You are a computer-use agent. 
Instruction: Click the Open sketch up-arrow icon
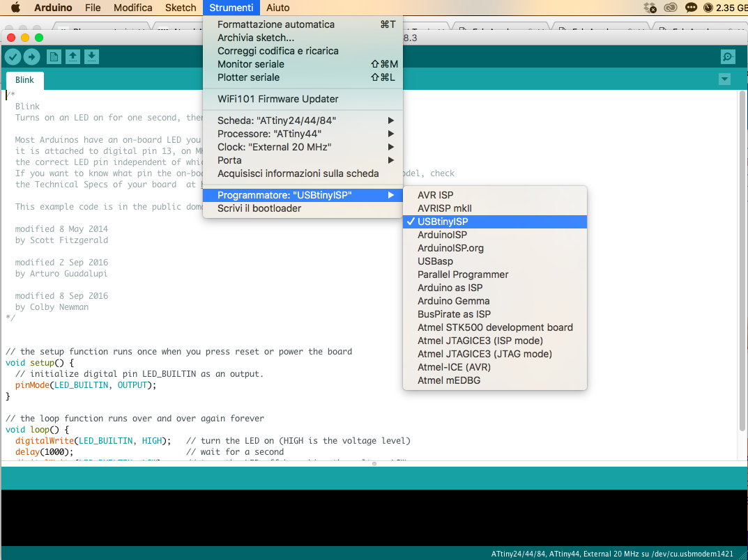[72, 56]
